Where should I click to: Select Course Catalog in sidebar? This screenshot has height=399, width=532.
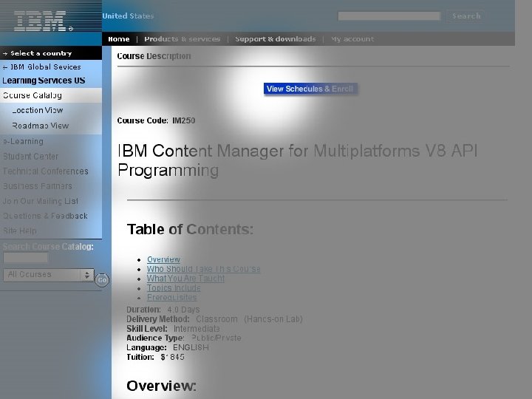click(x=33, y=95)
